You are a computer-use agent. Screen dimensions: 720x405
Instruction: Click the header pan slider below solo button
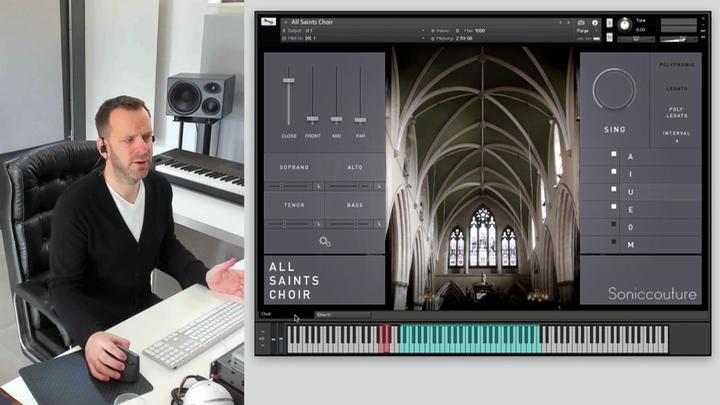[x=636, y=39]
